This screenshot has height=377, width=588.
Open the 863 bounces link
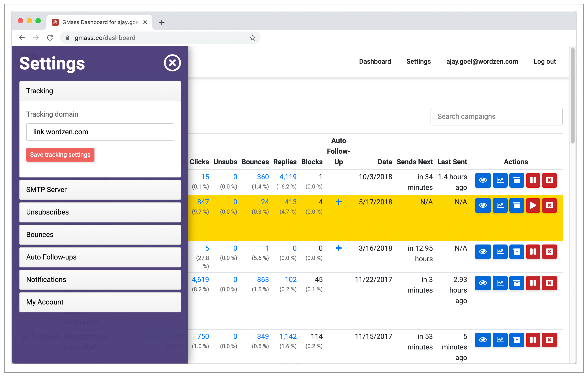point(263,279)
